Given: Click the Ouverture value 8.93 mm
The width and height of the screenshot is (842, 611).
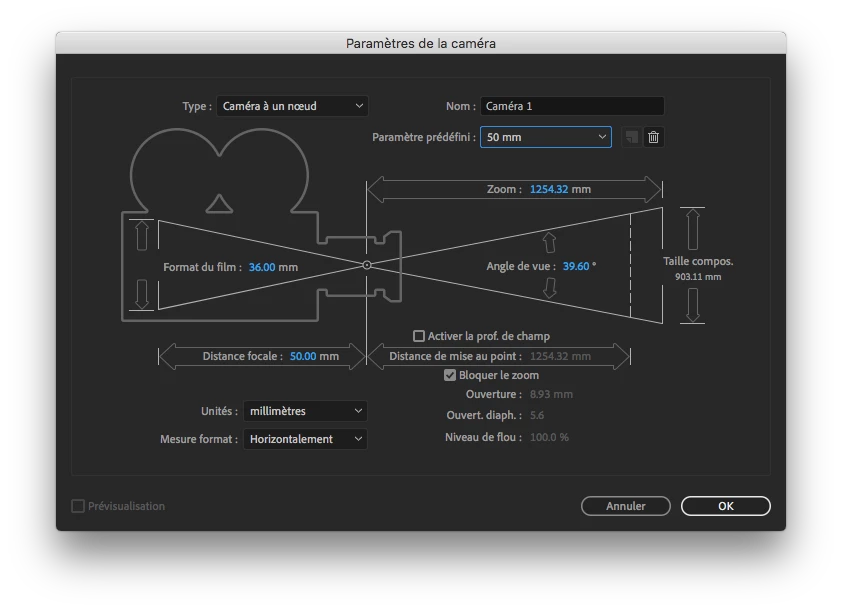Looking at the screenshot, I should click(551, 394).
